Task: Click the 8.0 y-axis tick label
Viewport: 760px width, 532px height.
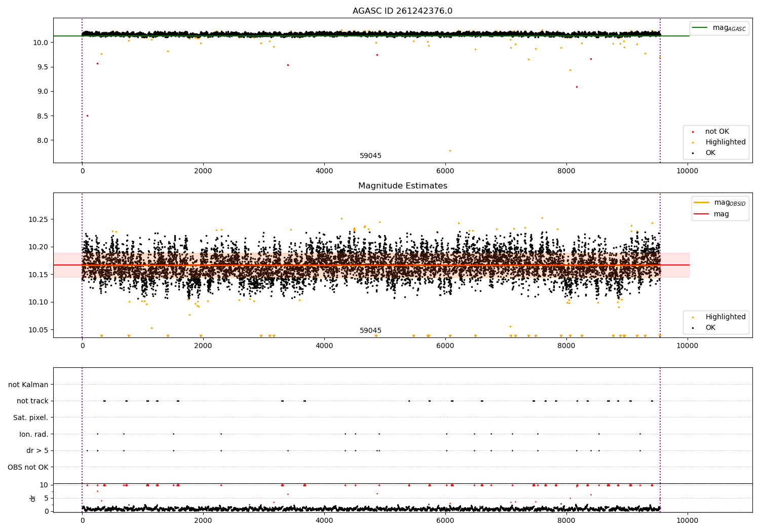Action: click(x=43, y=140)
